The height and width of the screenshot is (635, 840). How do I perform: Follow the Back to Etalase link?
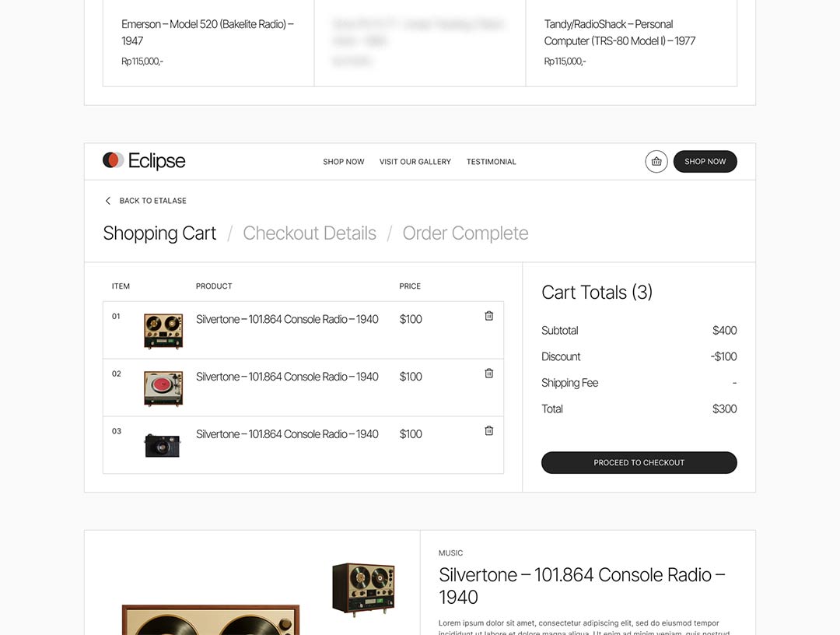tap(152, 201)
